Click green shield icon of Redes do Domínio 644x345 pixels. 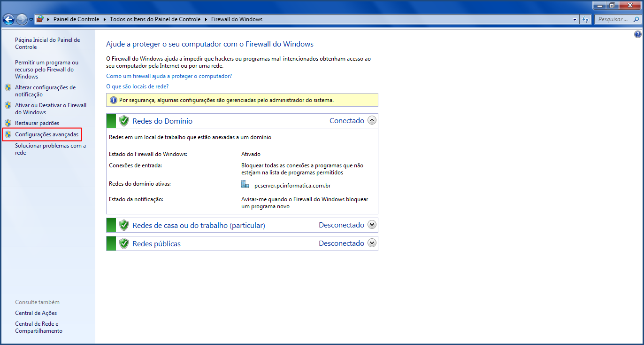[124, 121]
